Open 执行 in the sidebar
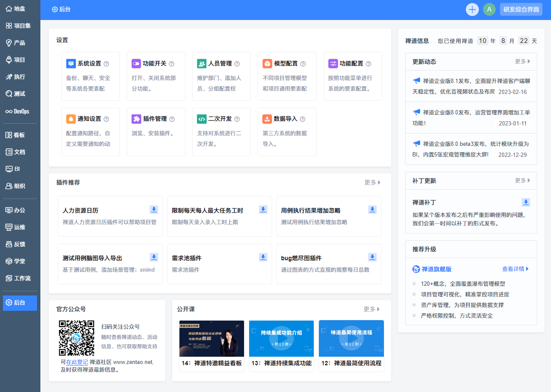This screenshot has height=392, width=551. 20,77
